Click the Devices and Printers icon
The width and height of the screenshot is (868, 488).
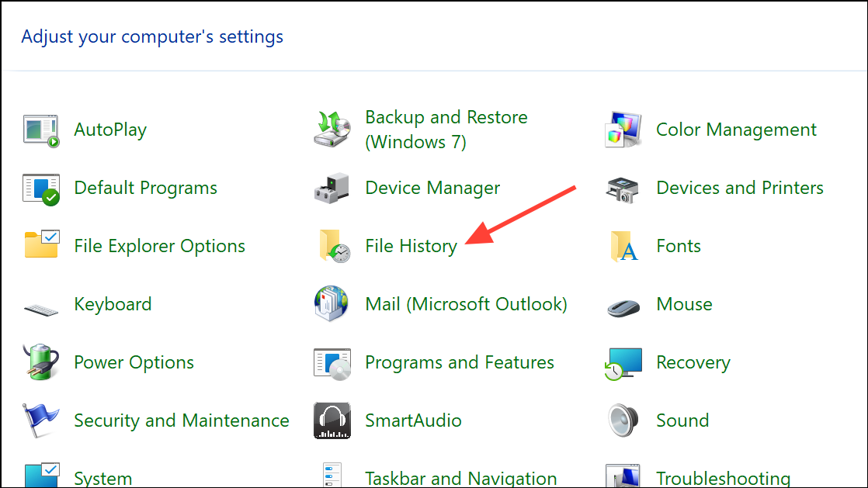click(x=623, y=189)
